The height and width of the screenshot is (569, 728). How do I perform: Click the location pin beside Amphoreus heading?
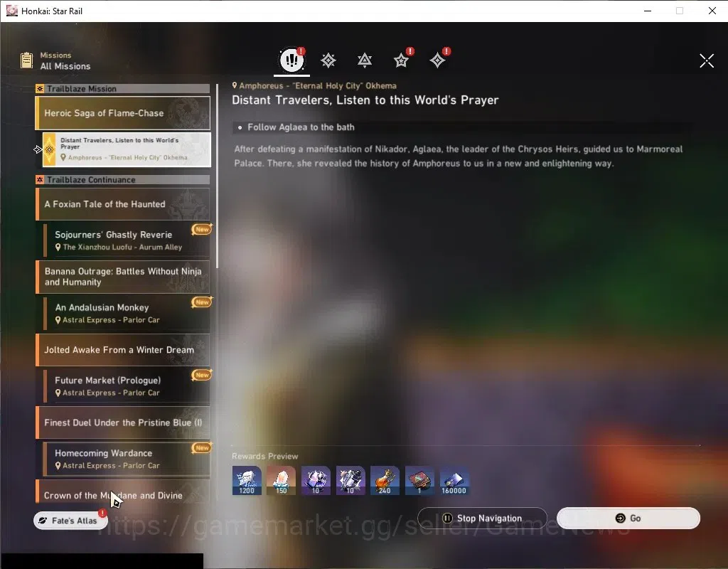tap(235, 85)
